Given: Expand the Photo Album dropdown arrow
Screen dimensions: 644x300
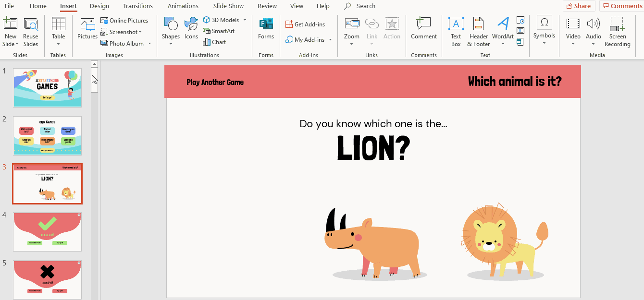Looking at the screenshot, I should 149,44.
